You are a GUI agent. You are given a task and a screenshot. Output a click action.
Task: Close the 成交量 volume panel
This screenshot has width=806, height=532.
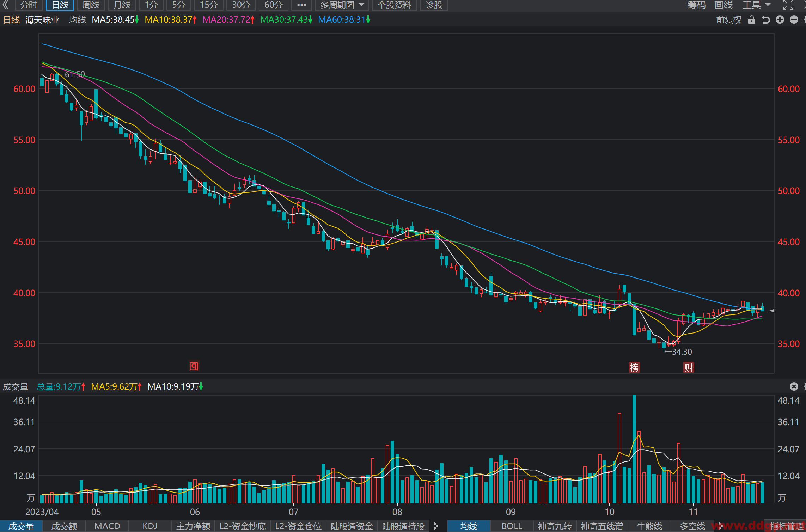click(794, 386)
